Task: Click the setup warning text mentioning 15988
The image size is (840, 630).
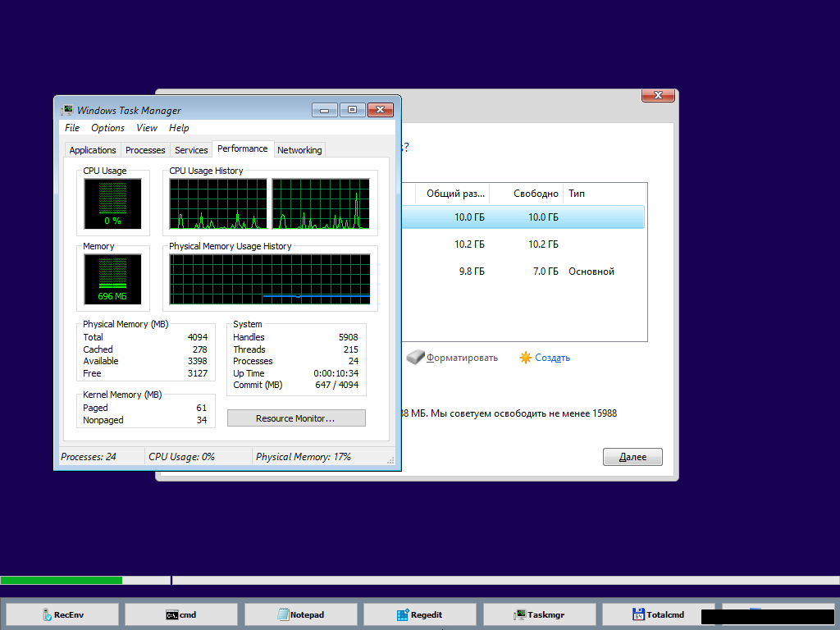Action: click(509, 413)
